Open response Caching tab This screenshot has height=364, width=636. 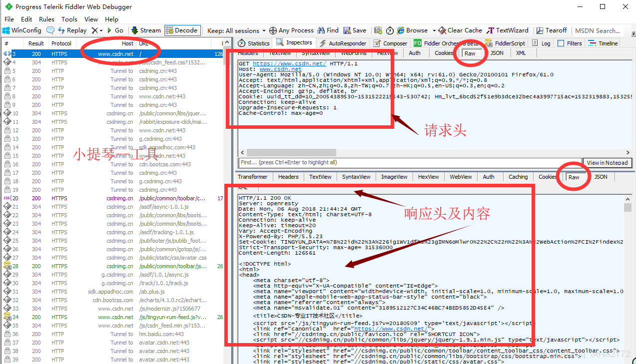[518, 177]
